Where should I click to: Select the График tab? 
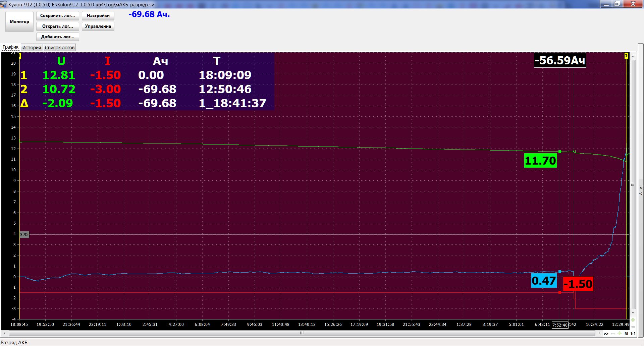[x=10, y=47]
